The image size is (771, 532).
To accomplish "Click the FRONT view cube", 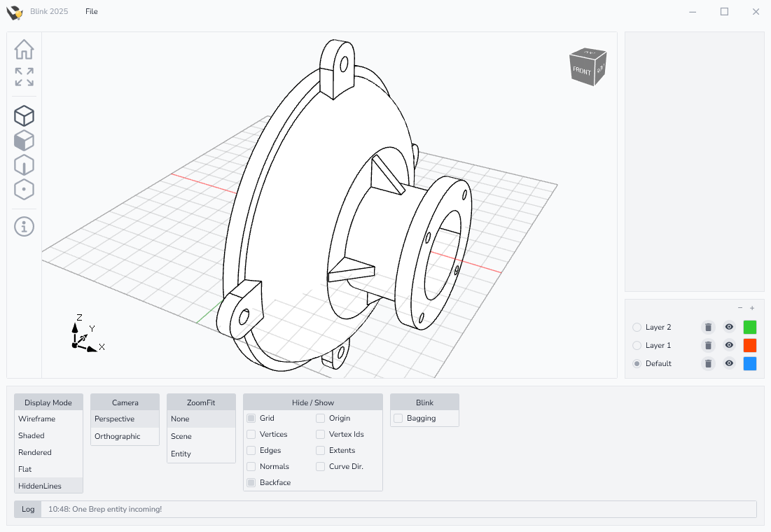I will 582,70.
